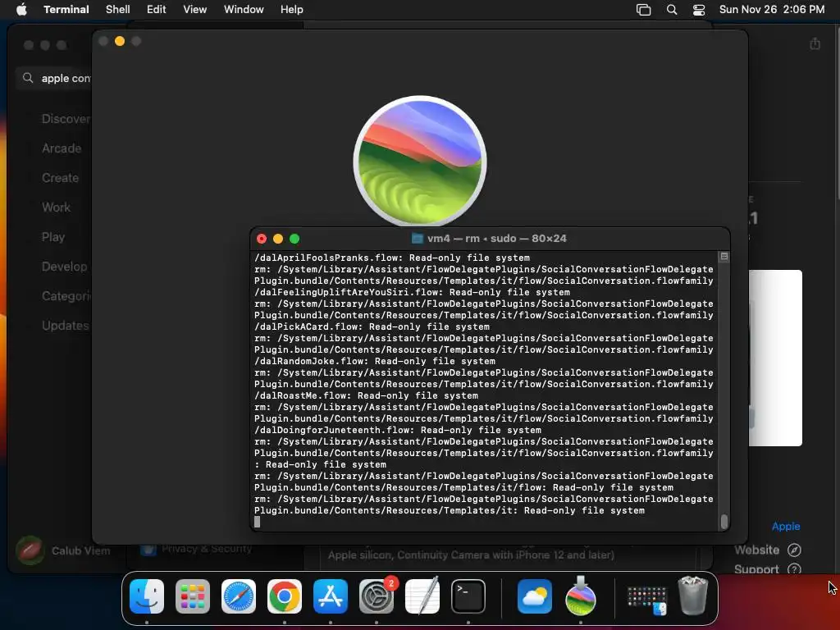Open Install macOS Sonoma Dock icon

581,596
